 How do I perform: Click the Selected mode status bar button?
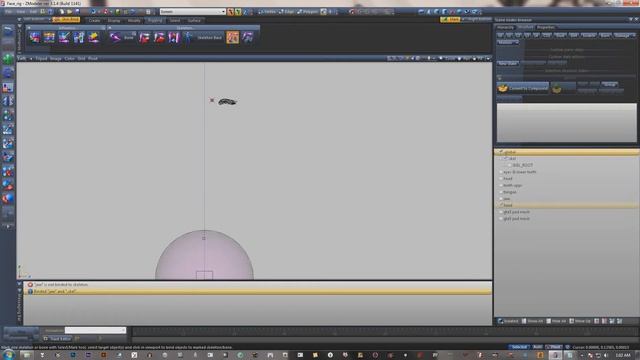519,347
